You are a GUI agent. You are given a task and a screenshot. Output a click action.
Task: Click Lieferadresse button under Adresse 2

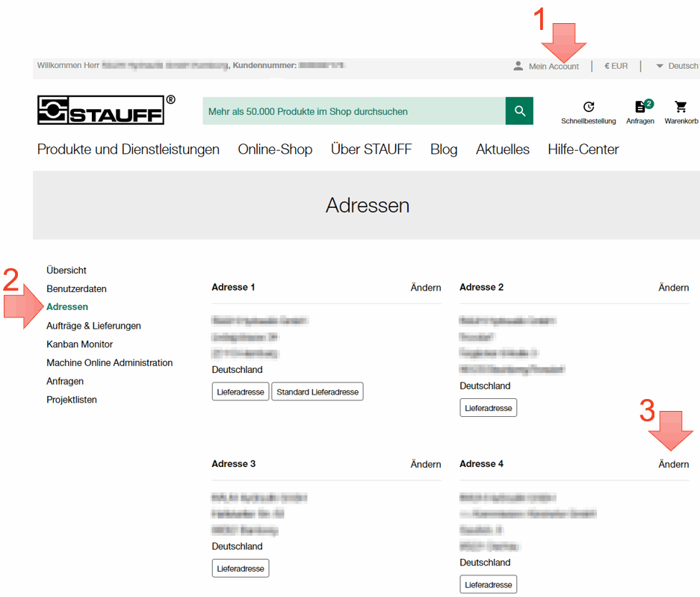489,408
